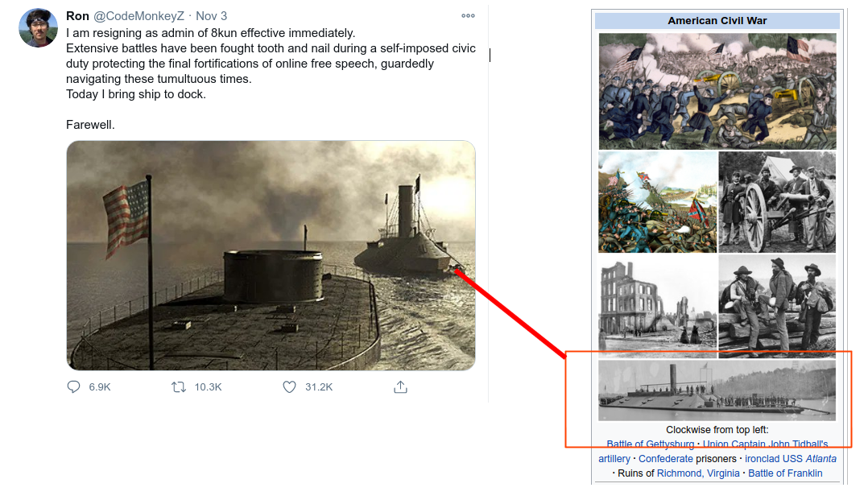Open the ironclad ships tweet image
The image size is (868, 500).
point(271,255)
